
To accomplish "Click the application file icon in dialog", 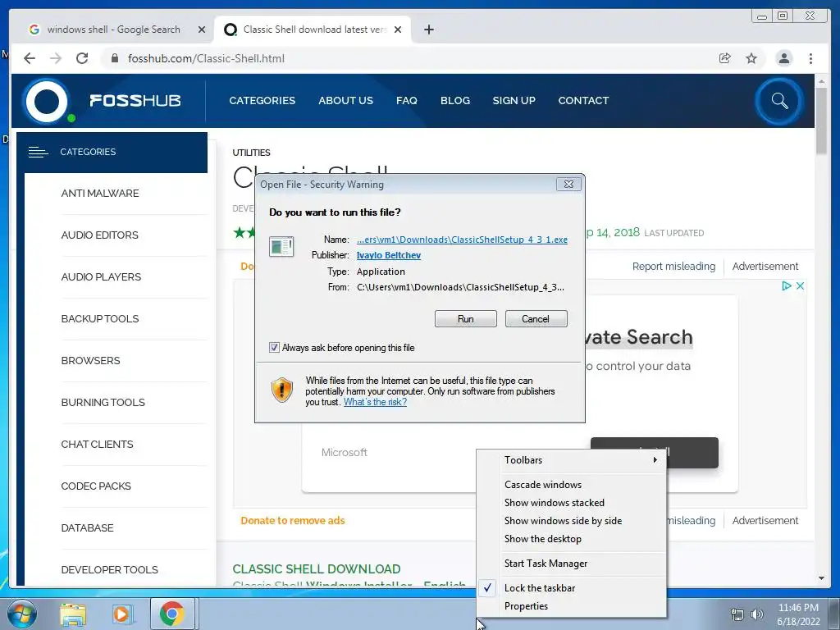I will coord(281,247).
